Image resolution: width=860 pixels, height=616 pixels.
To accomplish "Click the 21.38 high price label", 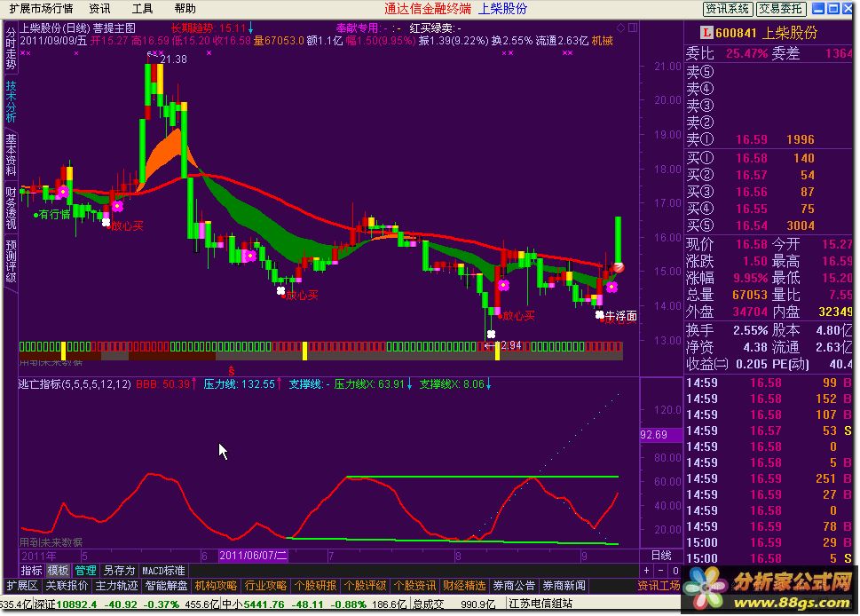I will tap(173, 59).
